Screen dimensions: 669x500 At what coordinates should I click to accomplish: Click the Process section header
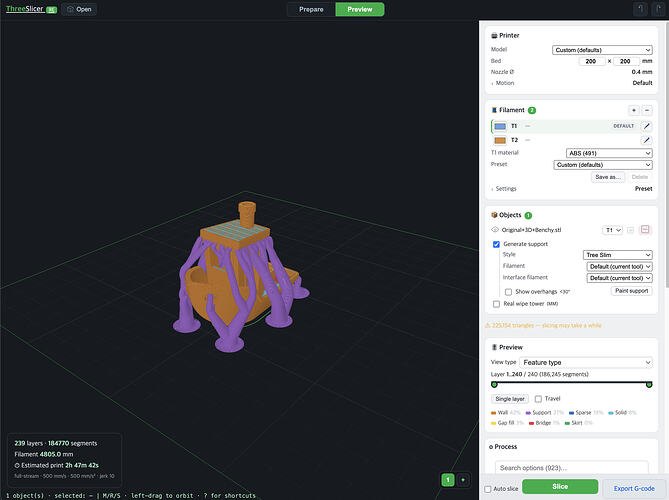503,447
